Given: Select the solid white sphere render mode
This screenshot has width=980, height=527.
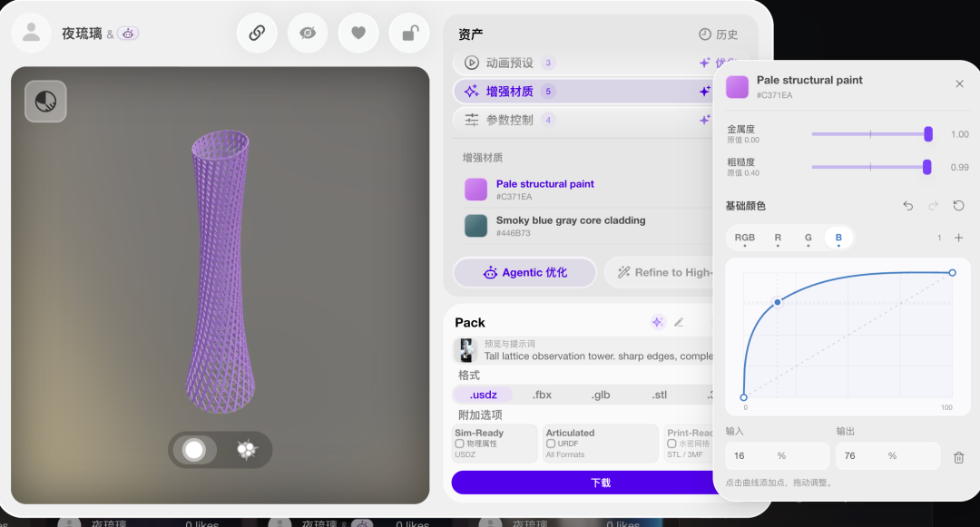Looking at the screenshot, I should [x=194, y=450].
